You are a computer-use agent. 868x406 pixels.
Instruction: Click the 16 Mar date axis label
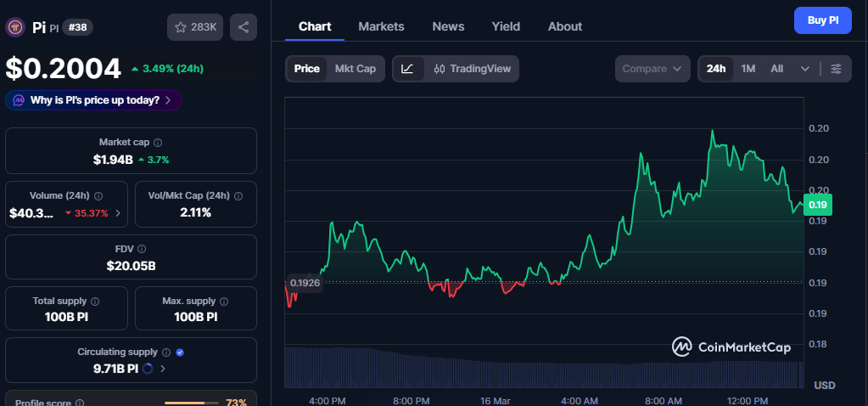tap(496, 400)
